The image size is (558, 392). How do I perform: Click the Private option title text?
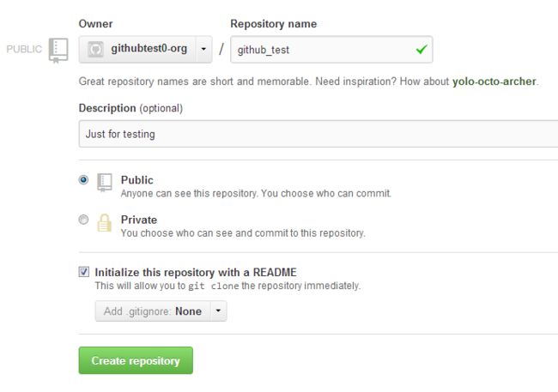[139, 220]
